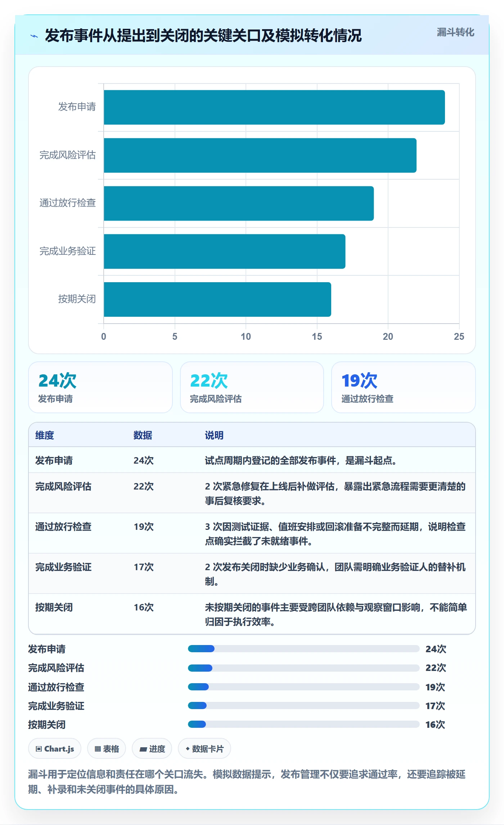
Task: Click the 说明 column header
Action: (x=214, y=435)
